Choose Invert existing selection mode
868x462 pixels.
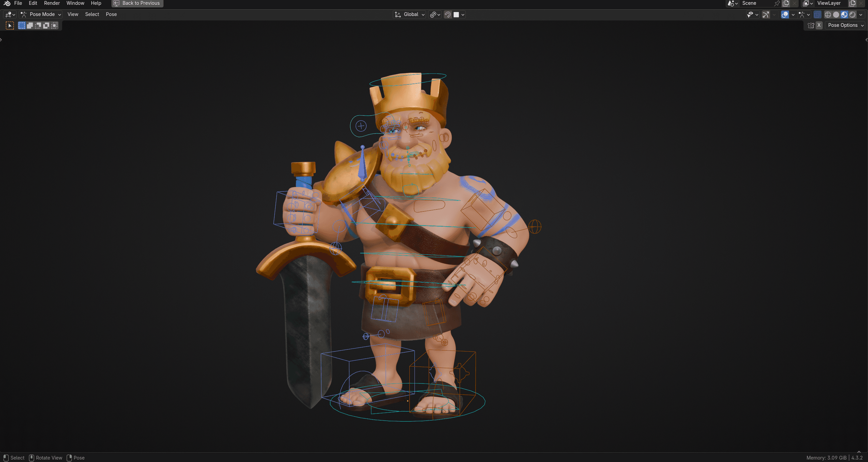pyautogui.click(x=46, y=25)
